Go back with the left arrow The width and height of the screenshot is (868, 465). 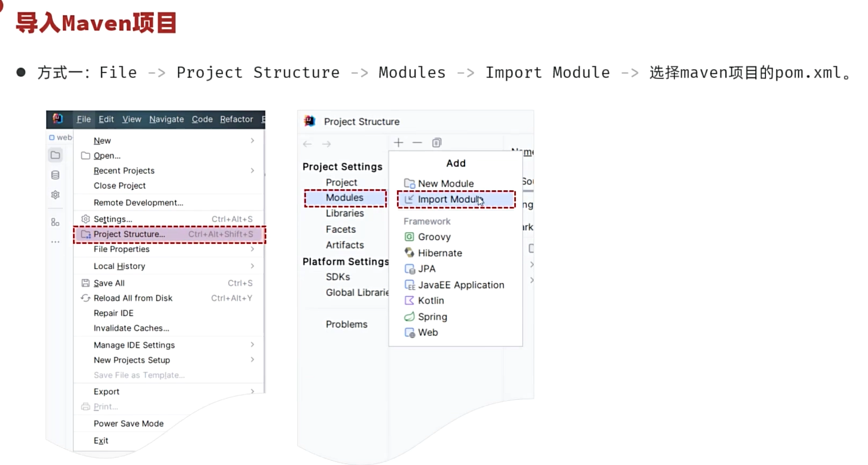pyautogui.click(x=307, y=143)
